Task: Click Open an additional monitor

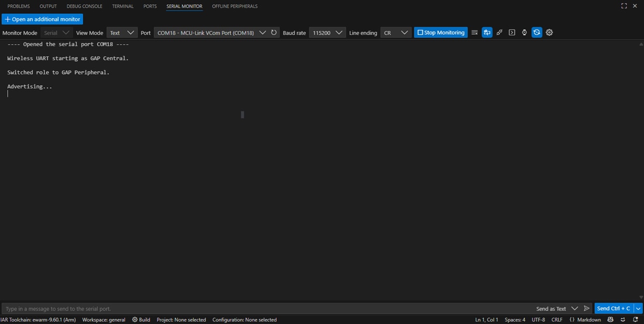Action: coord(42,19)
